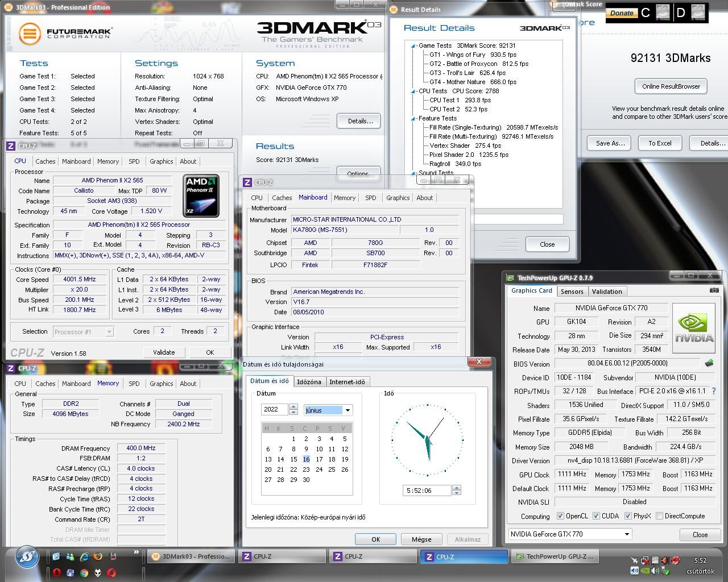The height and width of the screenshot is (582, 728).
Task: Open the Processor #1 selection dropdown
Action: (x=84, y=331)
